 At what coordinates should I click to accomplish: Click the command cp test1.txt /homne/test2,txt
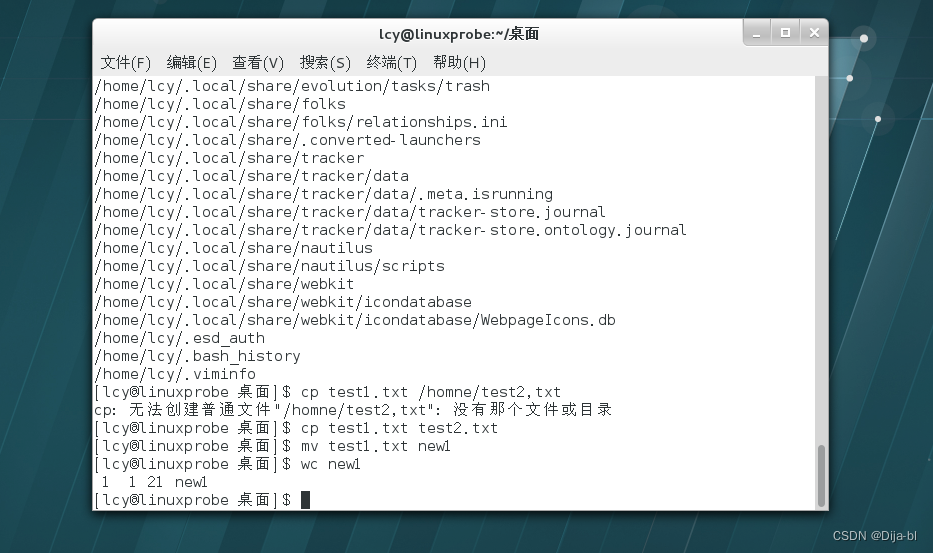(x=431, y=392)
